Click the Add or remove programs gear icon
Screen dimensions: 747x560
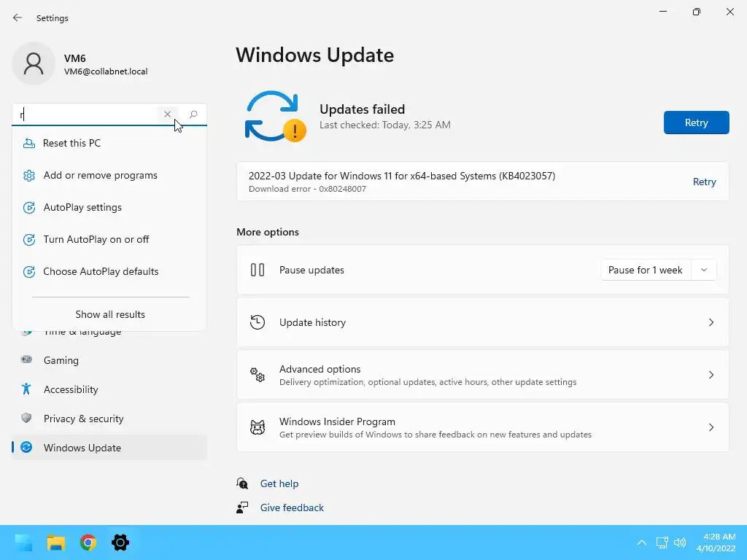point(29,175)
